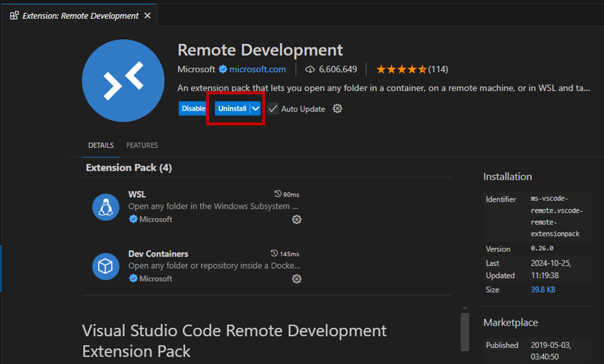Image resolution: width=604 pixels, height=364 pixels.
Task: Click the 90ms activation time
Action: 291,194
